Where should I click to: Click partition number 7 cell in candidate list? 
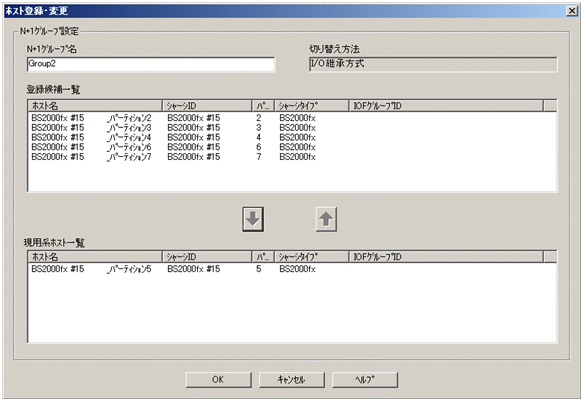click(259, 157)
